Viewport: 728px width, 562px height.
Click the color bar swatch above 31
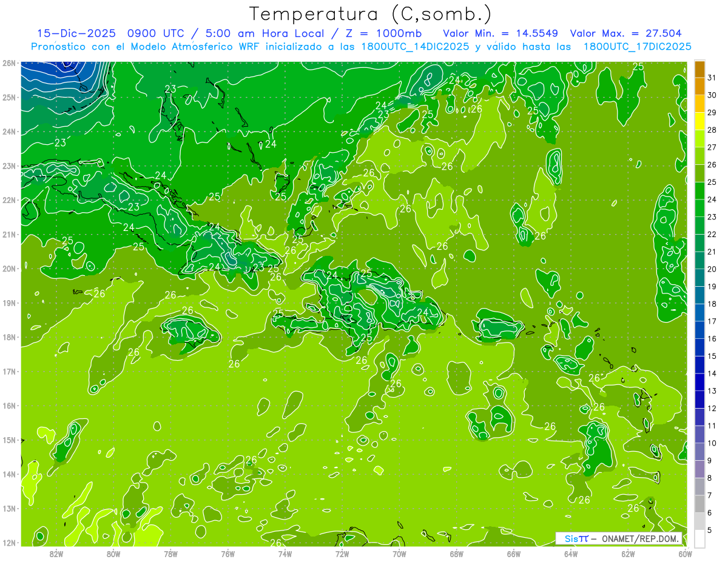(x=699, y=69)
